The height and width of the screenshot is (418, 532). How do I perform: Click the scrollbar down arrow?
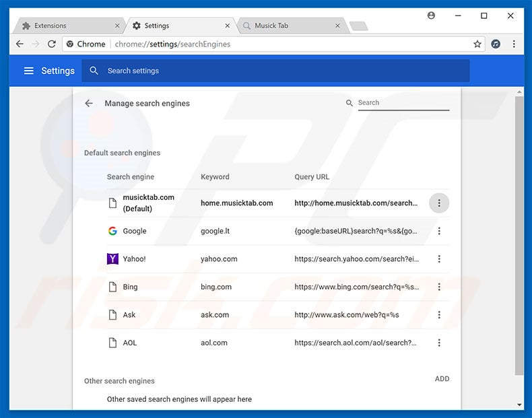coord(519,405)
